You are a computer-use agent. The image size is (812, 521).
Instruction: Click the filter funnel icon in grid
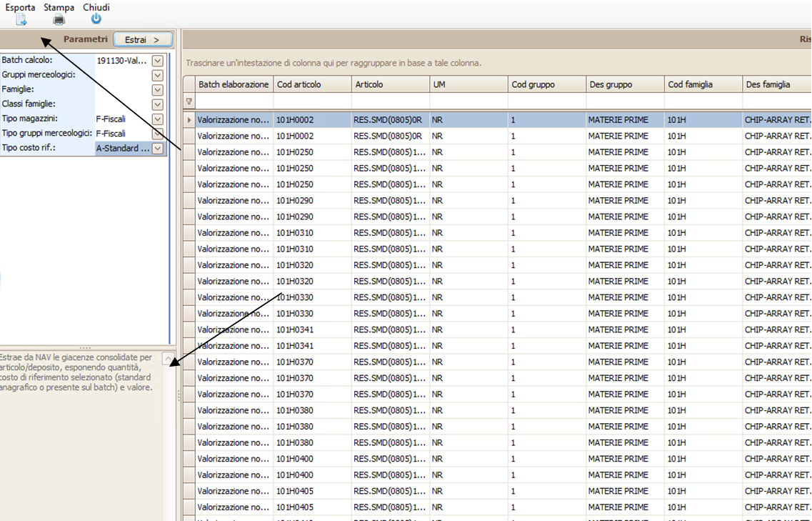tap(189, 102)
